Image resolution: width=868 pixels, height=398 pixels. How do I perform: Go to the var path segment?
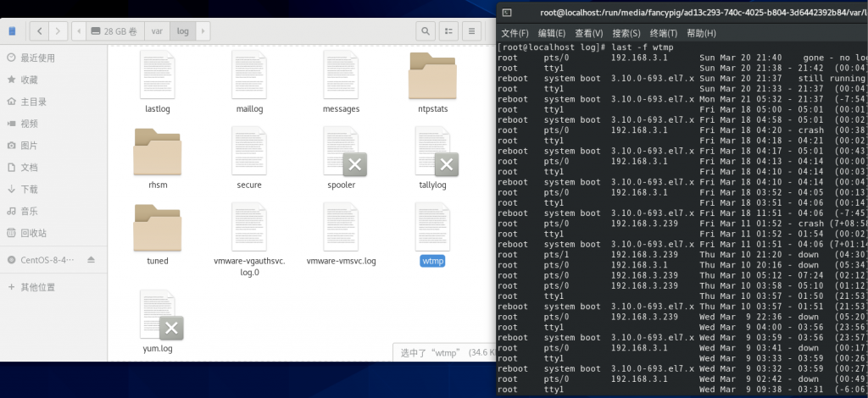click(158, 31)
